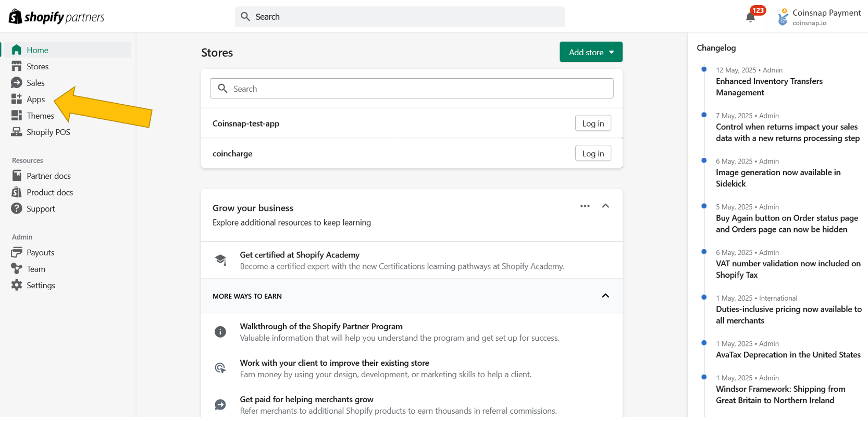This screenshot has height=421, width=868.
Task: Open Coinsnap-test-app store name
Action: click(246, 123)
